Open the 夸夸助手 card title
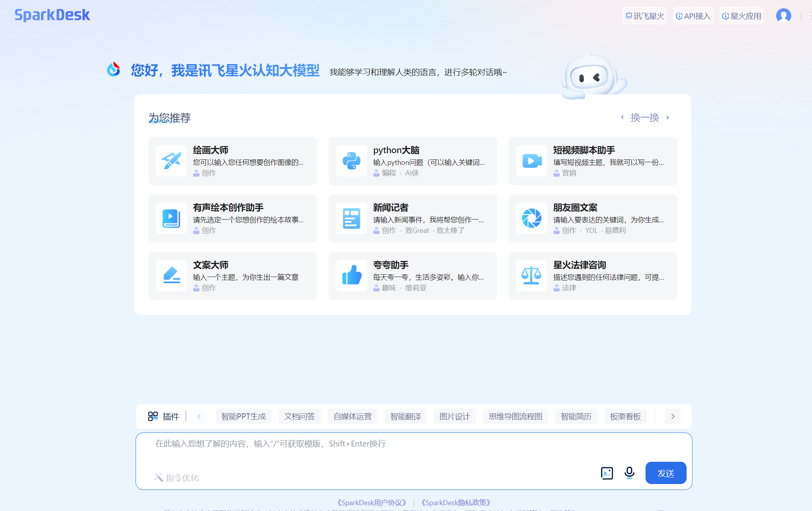Viewport: 812px width, 511px height. [391, 265]
